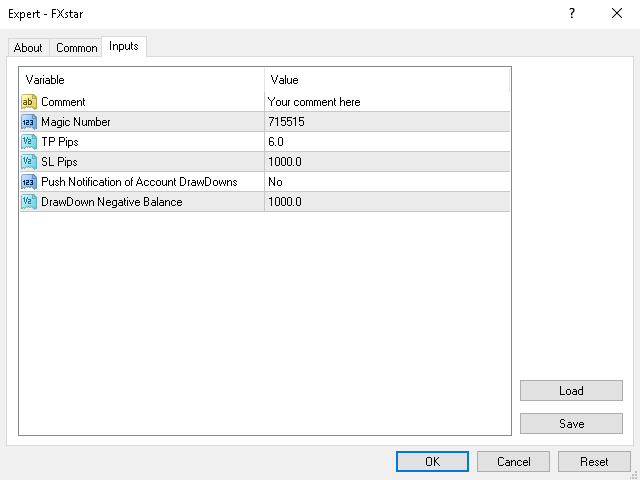Click the help question mark button
Screen dimensions: 640x480
point(572,13)
